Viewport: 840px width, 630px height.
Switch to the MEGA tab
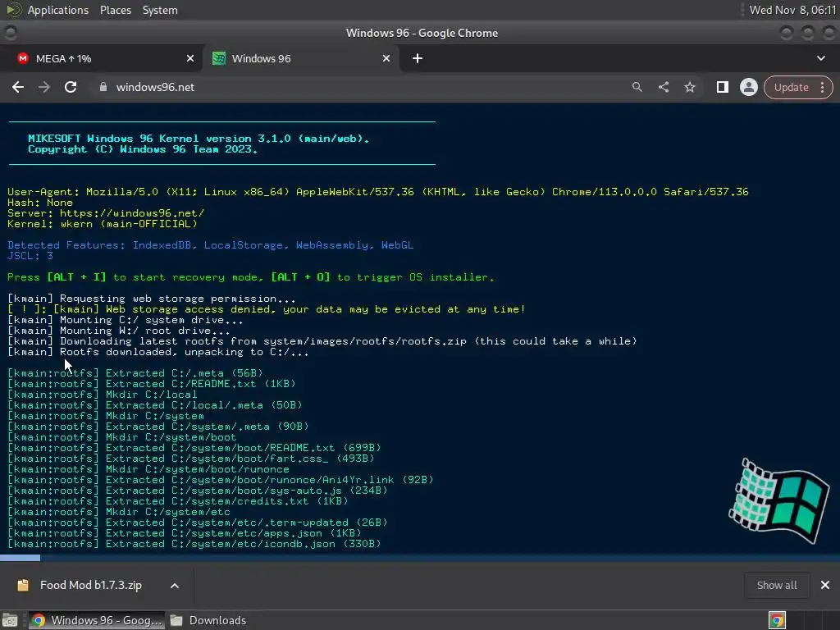click(x=101, y=58)
